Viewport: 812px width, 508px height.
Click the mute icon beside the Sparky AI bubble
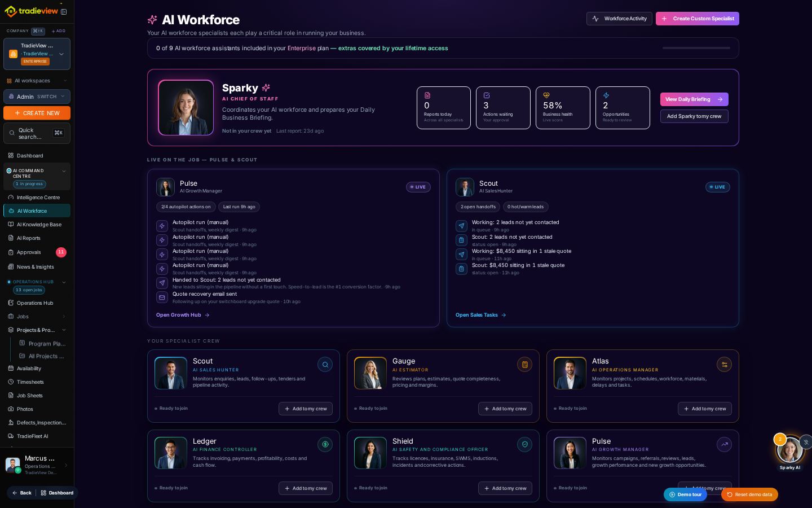pyautogui.click(x=806, y=442)
